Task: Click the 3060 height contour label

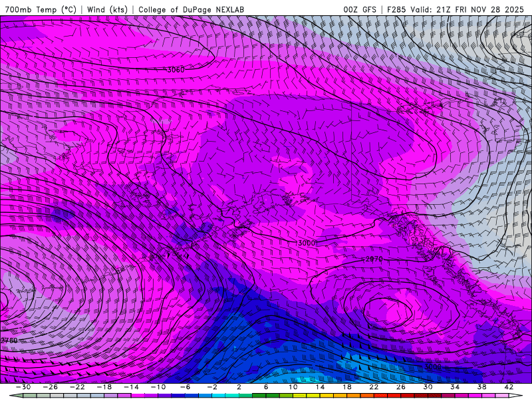Action: coord(176,70)
